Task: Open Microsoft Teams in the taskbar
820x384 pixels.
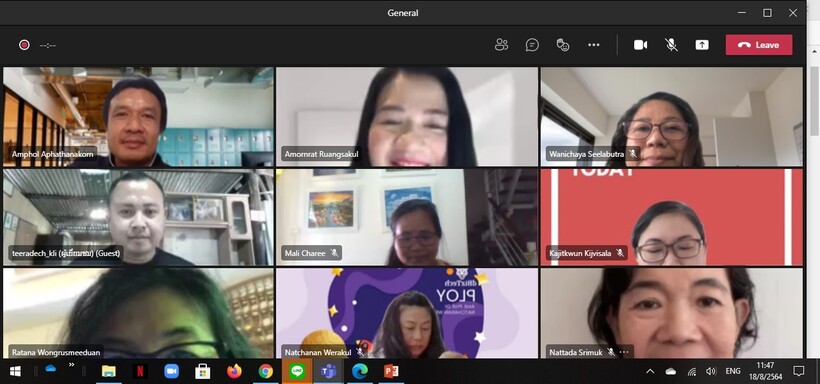Action: pos(328,371)
